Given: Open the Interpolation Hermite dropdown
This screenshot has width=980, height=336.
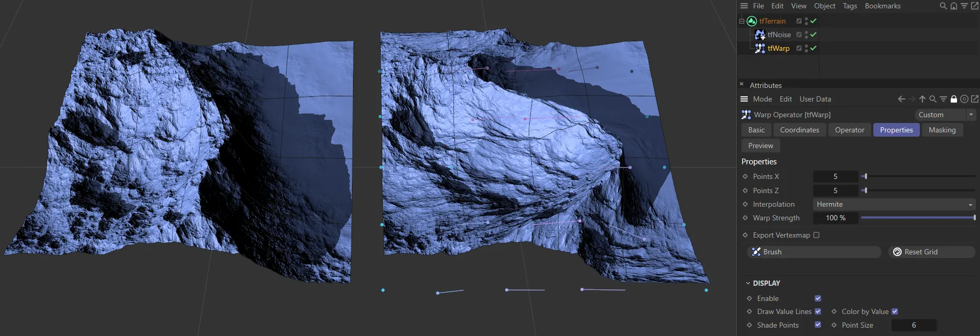Looking at the screenshot, I should pyautogui.click(x=894, y=204).
